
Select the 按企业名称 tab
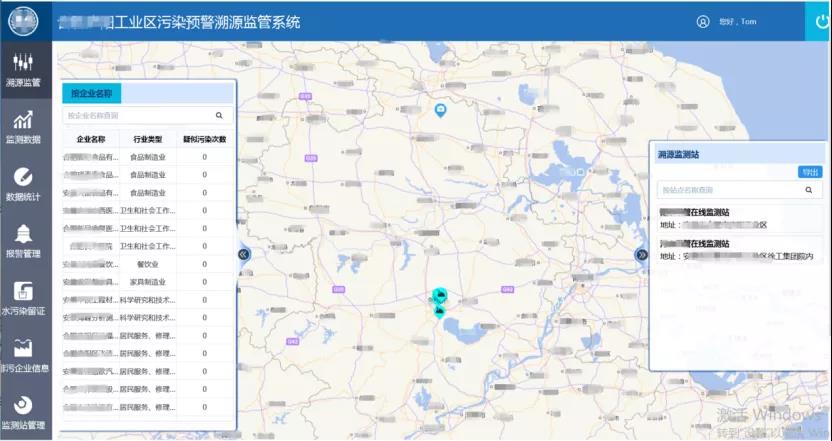91,93
